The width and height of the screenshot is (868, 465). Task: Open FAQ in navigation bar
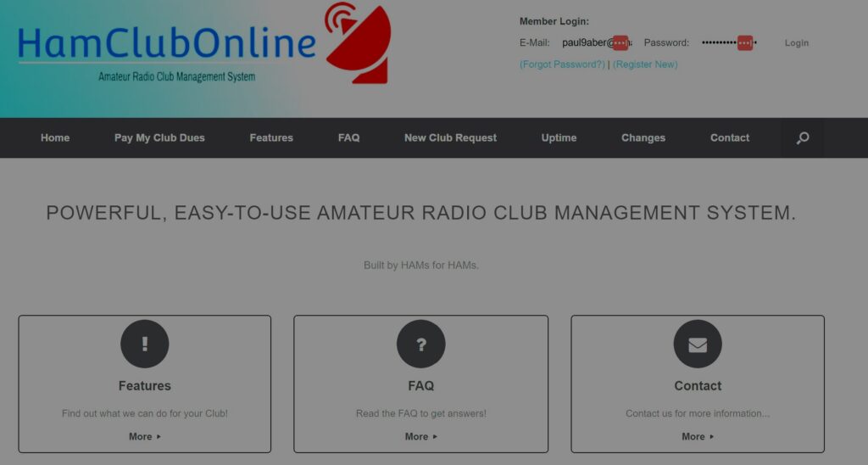coord(348,138)
